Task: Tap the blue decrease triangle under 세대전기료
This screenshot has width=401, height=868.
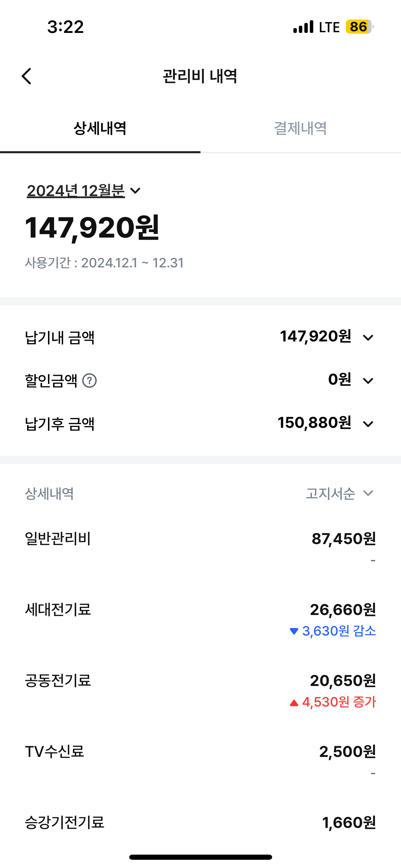Action: 294,631
